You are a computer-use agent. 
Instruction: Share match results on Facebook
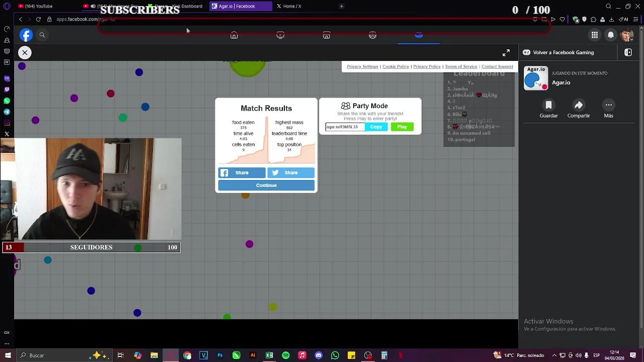tap(242, 172)
